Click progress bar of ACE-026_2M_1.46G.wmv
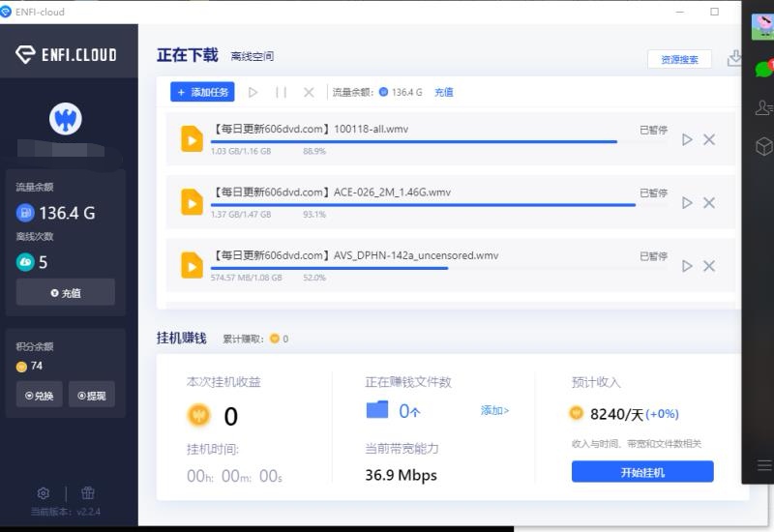774x532 pixels. point(438,205)
